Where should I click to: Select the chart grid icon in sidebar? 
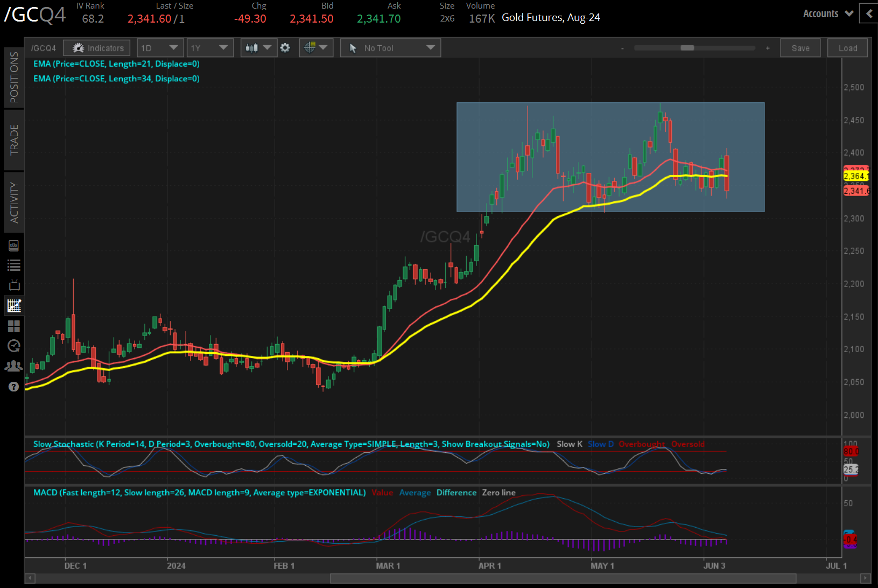pos(14,306)
